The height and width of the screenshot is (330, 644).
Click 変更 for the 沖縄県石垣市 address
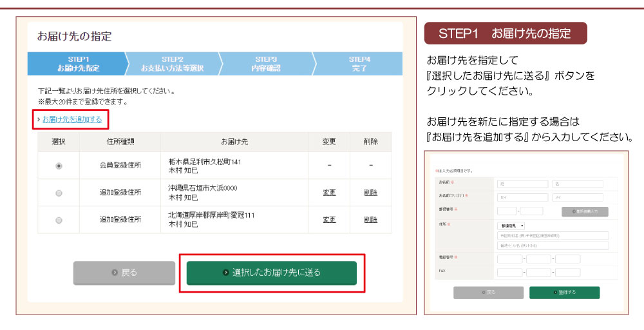(x=329, y=193)
